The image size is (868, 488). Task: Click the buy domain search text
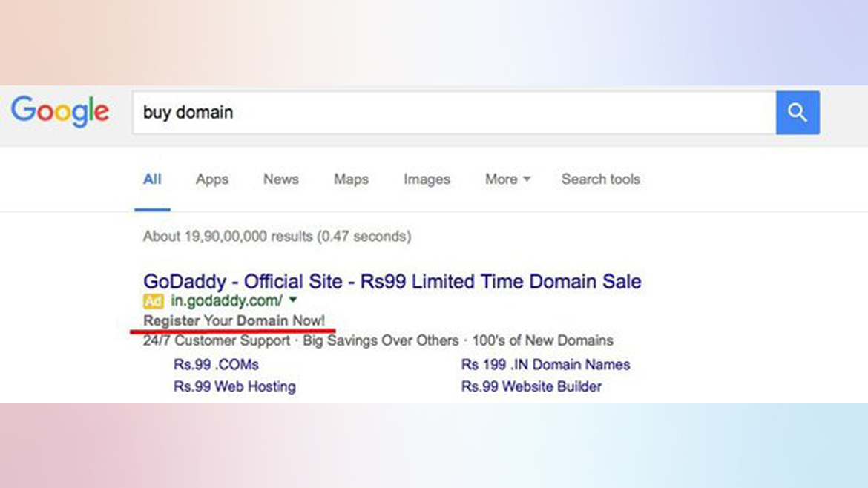tap(189, 112)
